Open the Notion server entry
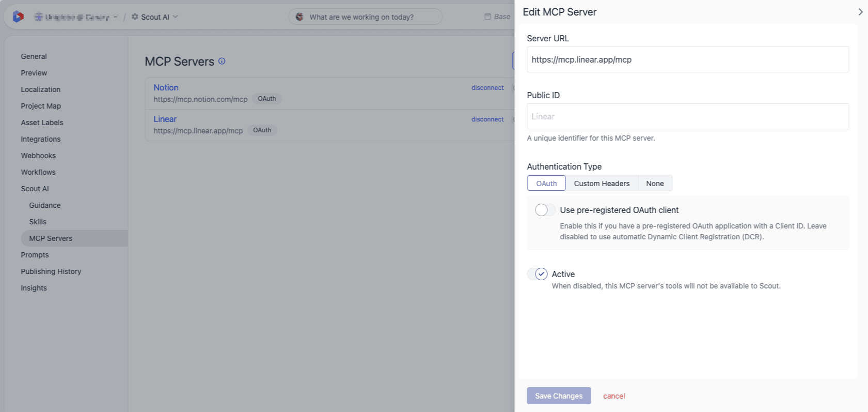This screenshot has width=868, height=412. (x=166, y=87)
